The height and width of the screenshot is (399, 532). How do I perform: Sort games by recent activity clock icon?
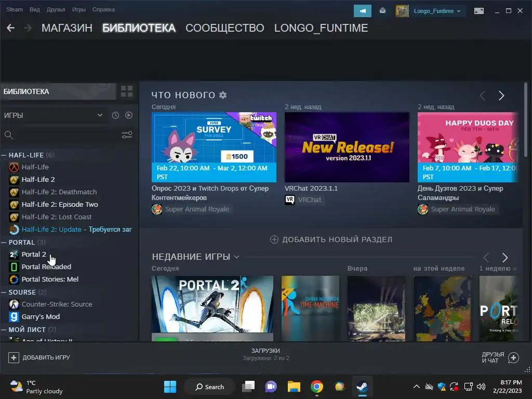point(115,115)
